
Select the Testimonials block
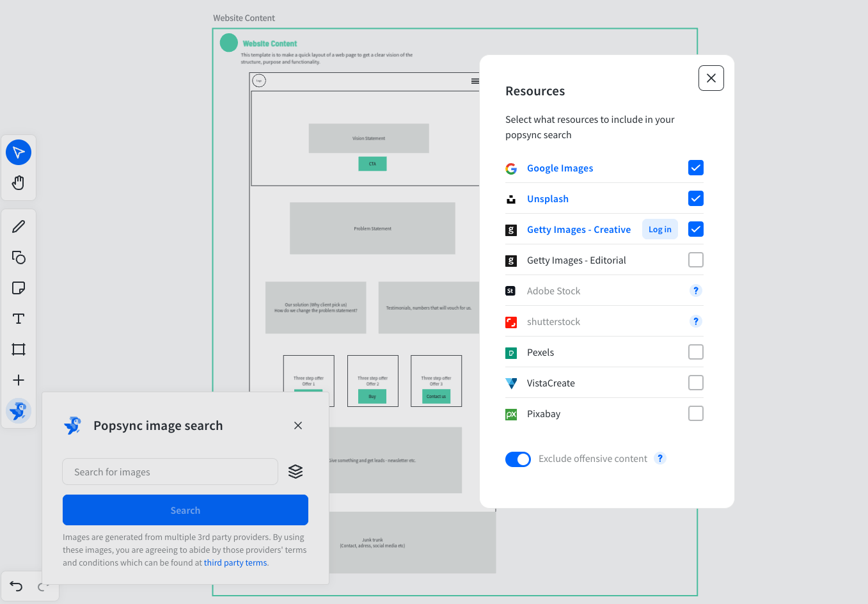click(x=429, y=308)
